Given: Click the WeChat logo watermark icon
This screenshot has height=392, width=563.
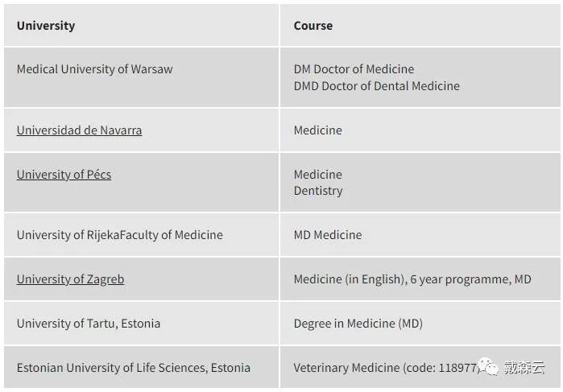Looking at the screenshot, I should click(490, 367).
